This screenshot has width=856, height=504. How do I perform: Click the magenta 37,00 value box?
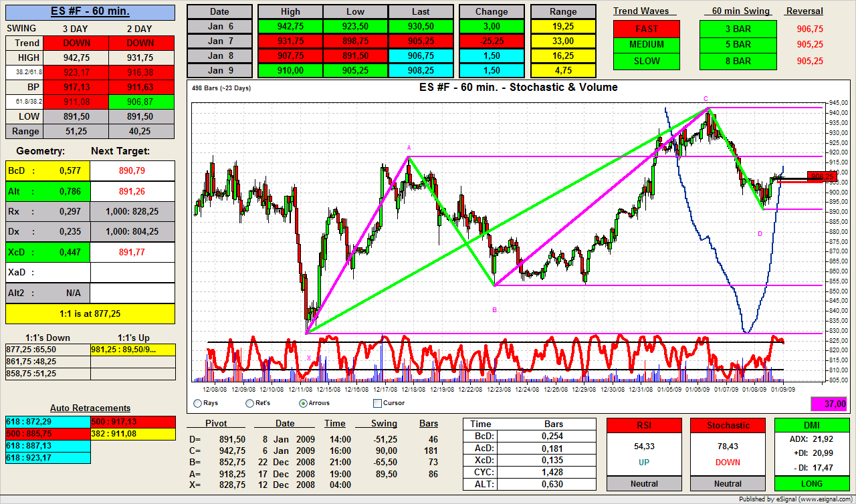(x=830, y=404)
